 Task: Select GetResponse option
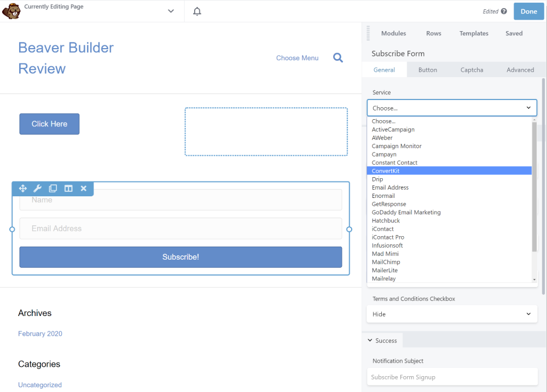pos(449,204)
